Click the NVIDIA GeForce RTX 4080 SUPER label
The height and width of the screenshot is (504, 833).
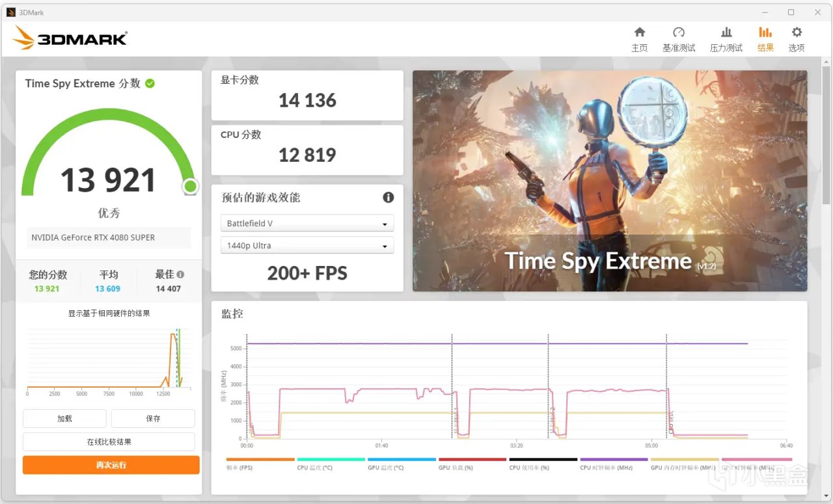93,237
